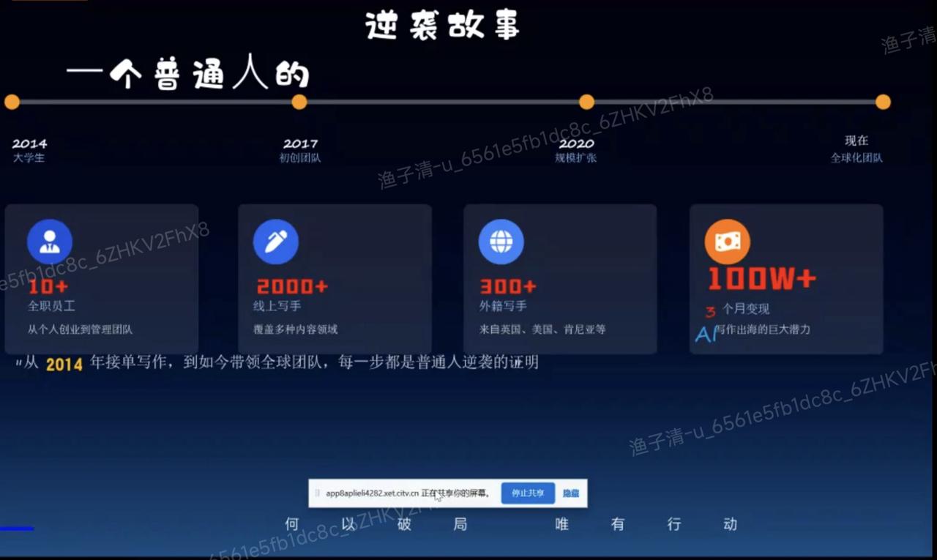Image resolution: width=937 pixels, height=560 pixels.
Task: Select the 2017 timeline dot
Action: (299, 102)
